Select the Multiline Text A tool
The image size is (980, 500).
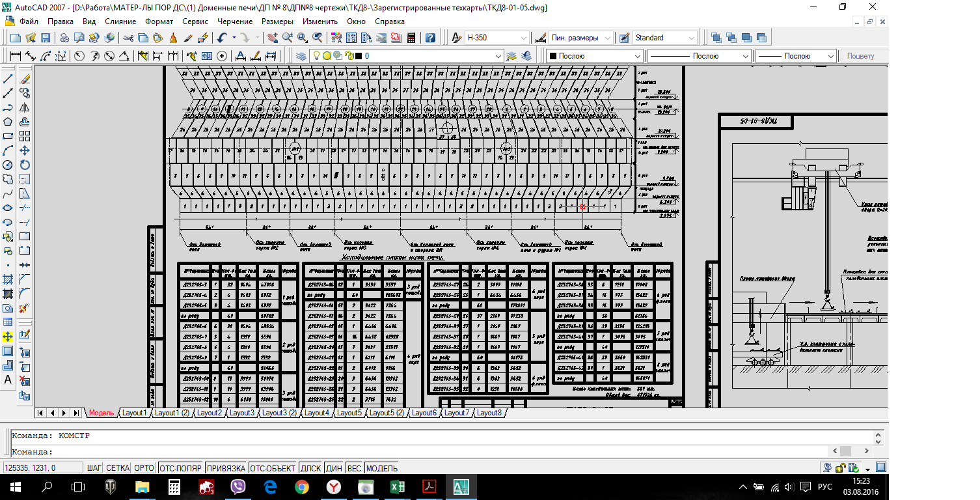pos(8,380)
